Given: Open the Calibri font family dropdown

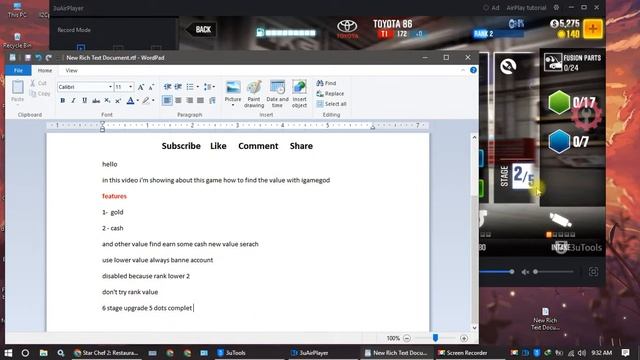Looking at the screenshot, I should click(110, 87).
